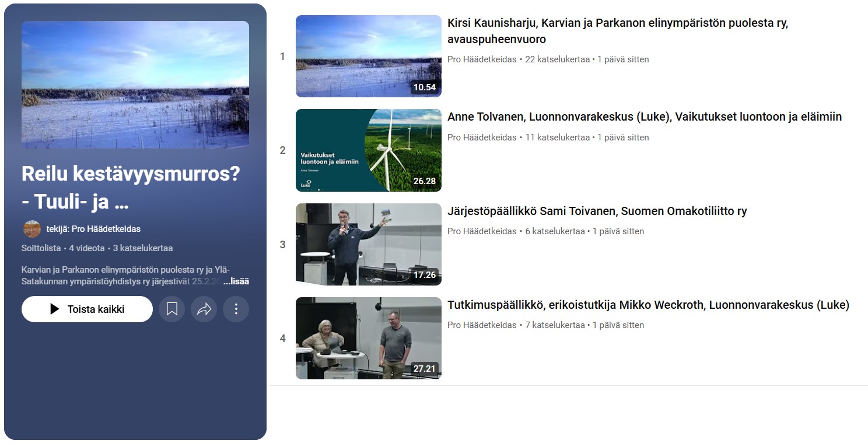Click the playlist cover image with snowy scenery
The height and width of the screenshot is (444, 868).
point(135,83)
